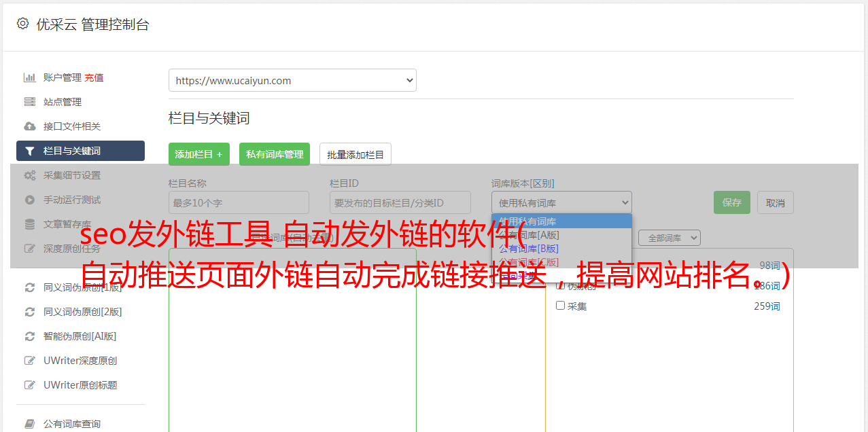
Task: Click the book icon for 公有词库查询
Action: coord(29,424)
